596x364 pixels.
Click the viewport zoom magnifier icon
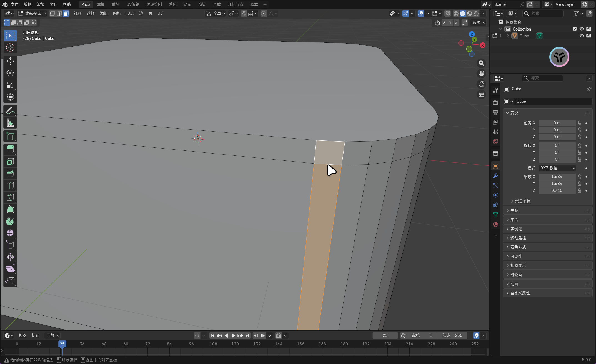tap(481, 63)
